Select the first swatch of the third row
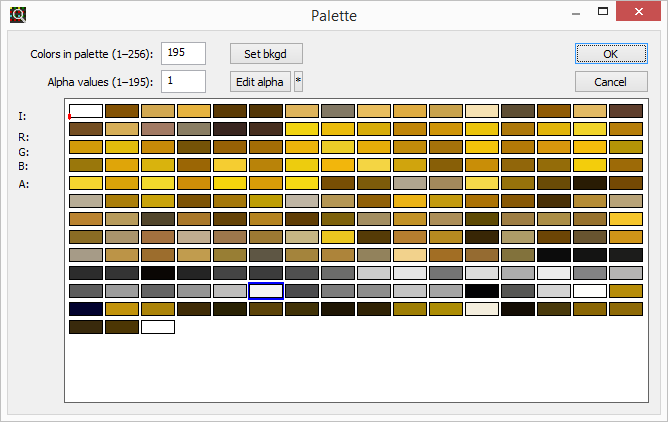This screenshot has width=668, height=422. point(86,147)
